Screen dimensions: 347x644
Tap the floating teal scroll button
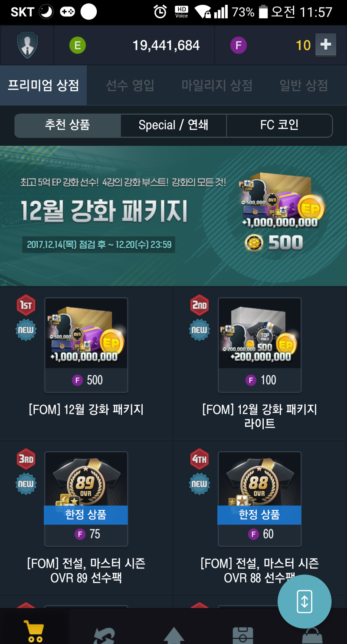click(304, 601)
